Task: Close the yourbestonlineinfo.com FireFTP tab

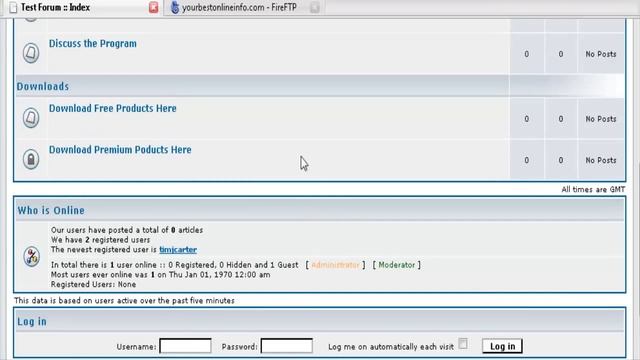Action: tap(315, 7)
